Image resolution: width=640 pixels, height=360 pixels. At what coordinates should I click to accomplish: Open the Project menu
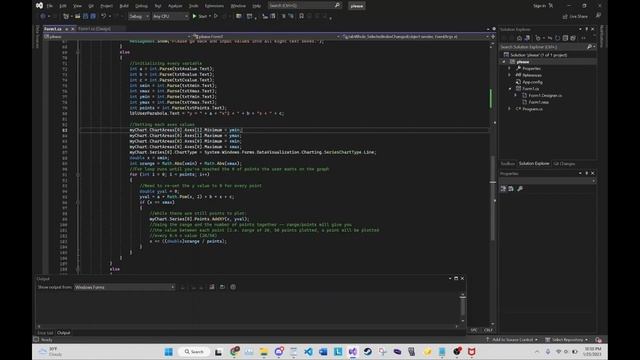tap(106, 6)
